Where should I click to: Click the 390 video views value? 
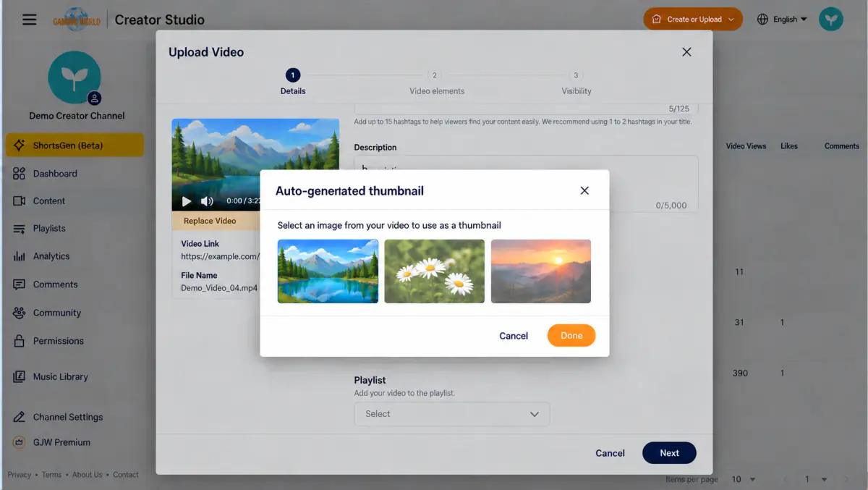[x=739, y=373]
